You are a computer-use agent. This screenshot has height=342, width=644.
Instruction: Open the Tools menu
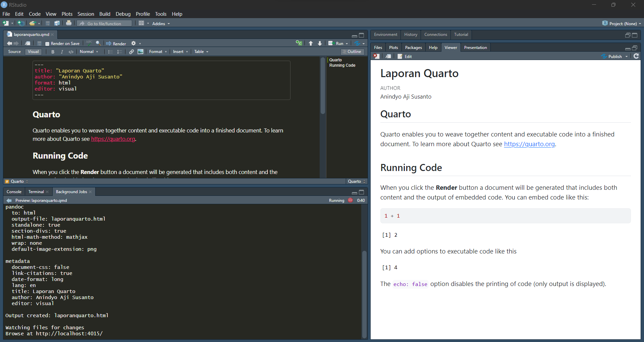(161, 14)
